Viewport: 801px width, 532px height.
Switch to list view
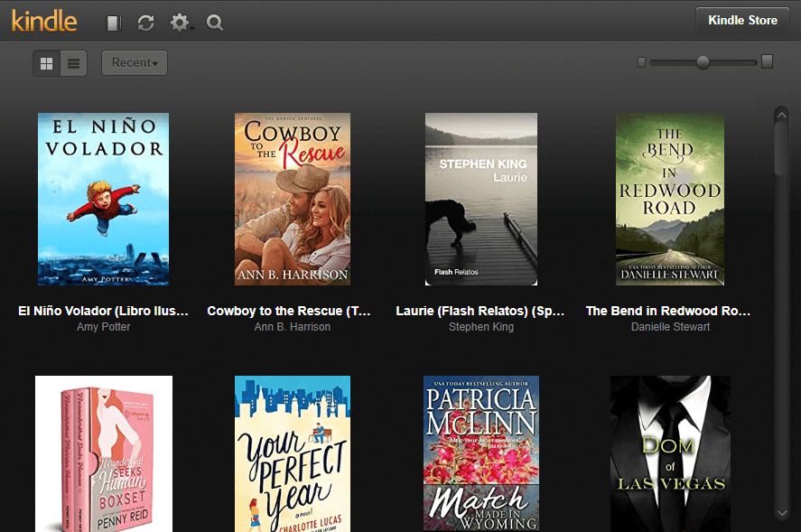coord(73,63)
